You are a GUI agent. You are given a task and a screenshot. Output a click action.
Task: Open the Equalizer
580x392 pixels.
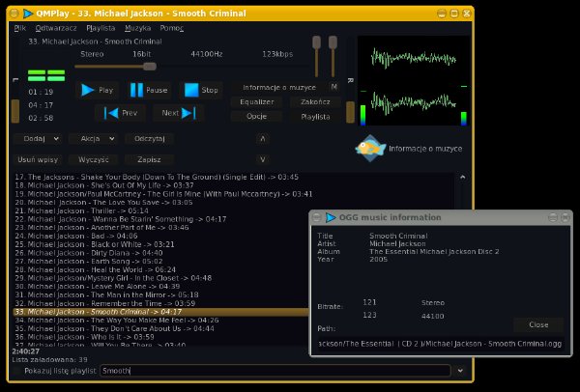[x=257, y=102]
